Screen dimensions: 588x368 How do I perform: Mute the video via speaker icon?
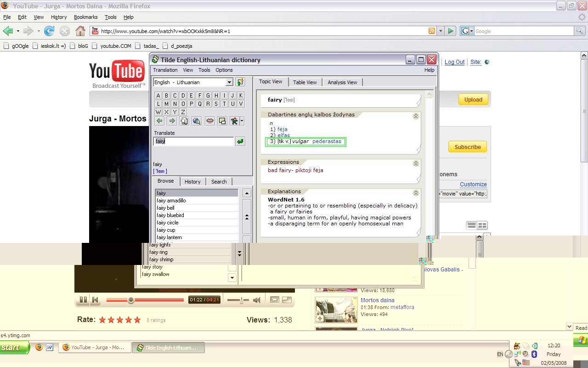click(257, 300)
